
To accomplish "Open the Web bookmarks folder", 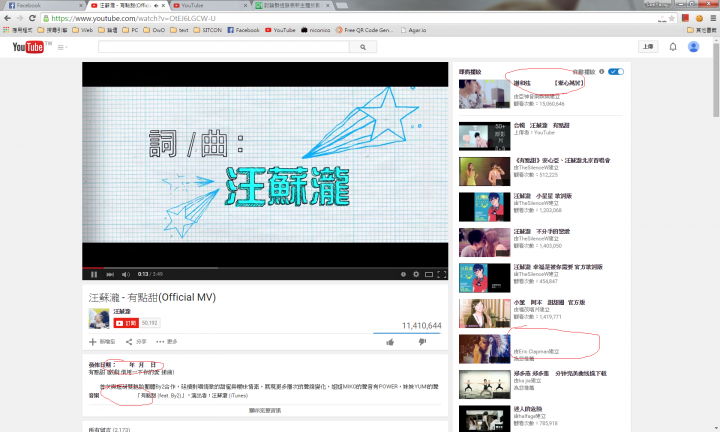I will coord(83,30).
